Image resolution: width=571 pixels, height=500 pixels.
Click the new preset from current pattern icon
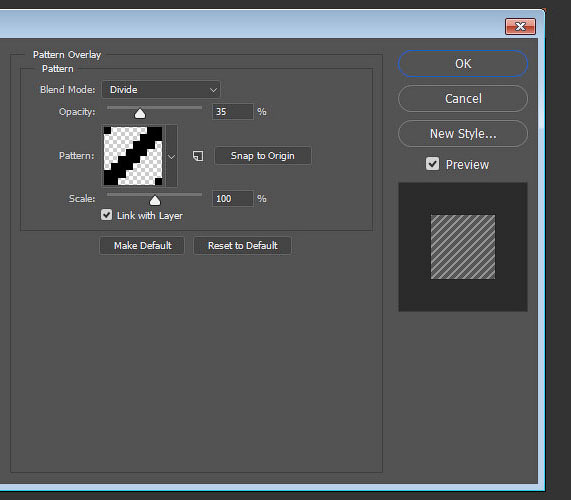point(198,156)
